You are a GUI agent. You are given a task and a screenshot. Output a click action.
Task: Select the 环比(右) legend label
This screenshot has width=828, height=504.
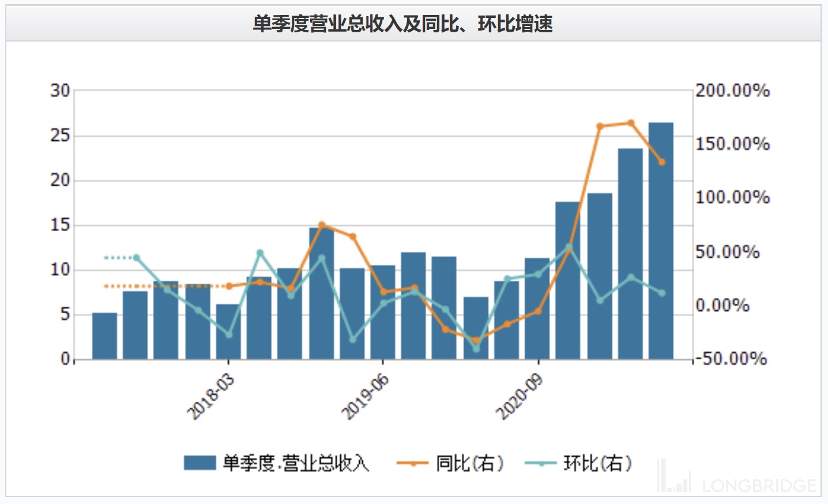pos(598,463)
